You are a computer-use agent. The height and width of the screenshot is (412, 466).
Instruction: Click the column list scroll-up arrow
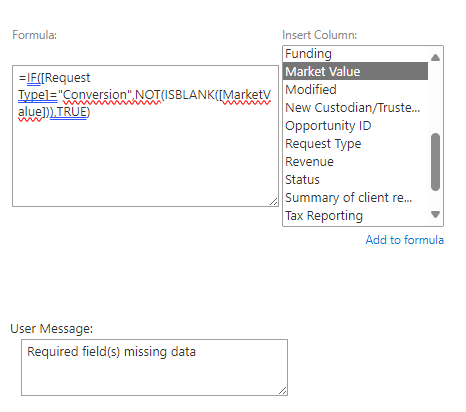point(435,57)
